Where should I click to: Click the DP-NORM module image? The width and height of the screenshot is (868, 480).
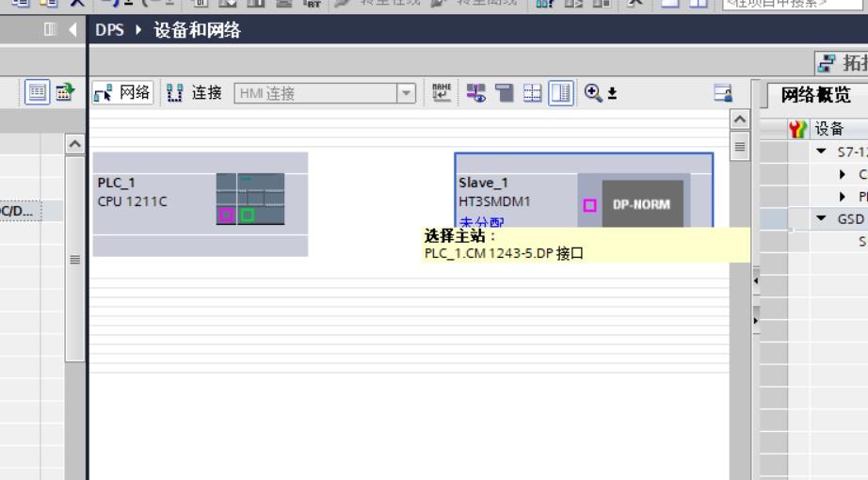click(642, 203)
